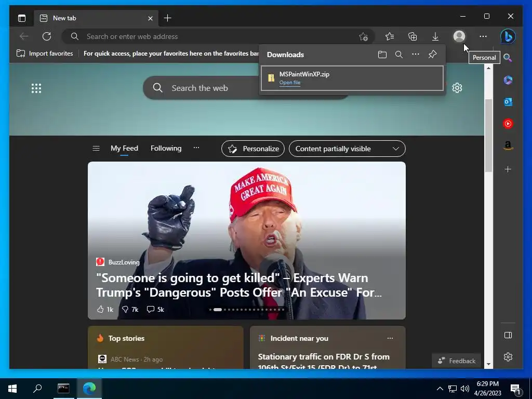Open apps grid launcher icon
532x399 pixels.
click(36, 88)
